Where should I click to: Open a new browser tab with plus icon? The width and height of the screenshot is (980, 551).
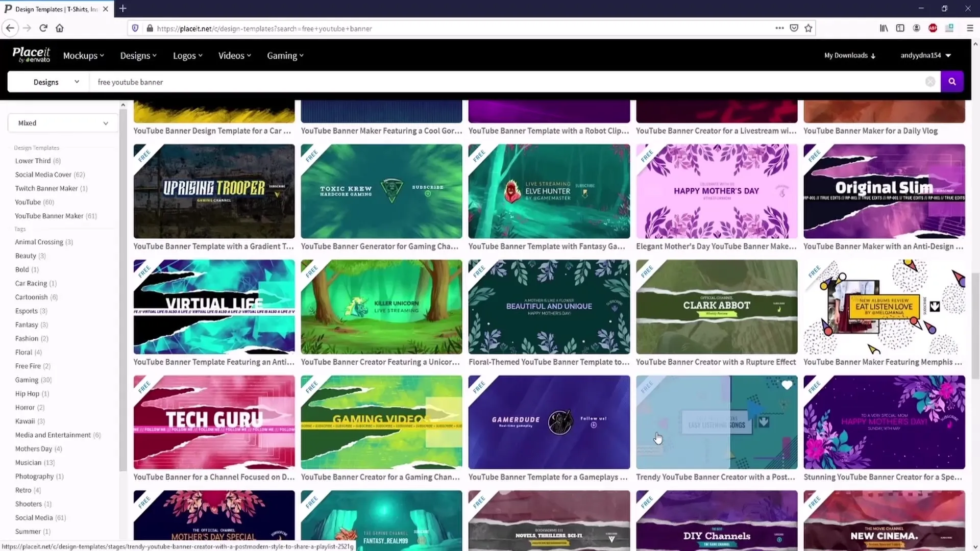[x=123, y=9]
